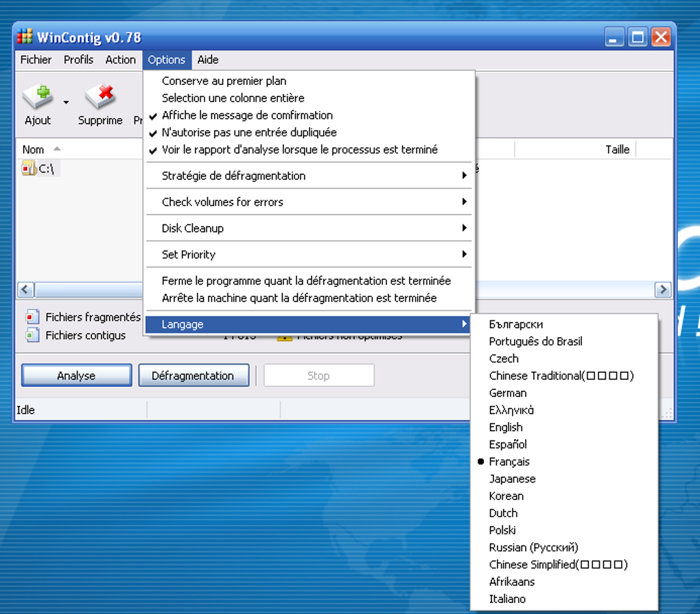Select Afrikaans language
Viewport: 700px width, 614px height.
click(564, 582)
